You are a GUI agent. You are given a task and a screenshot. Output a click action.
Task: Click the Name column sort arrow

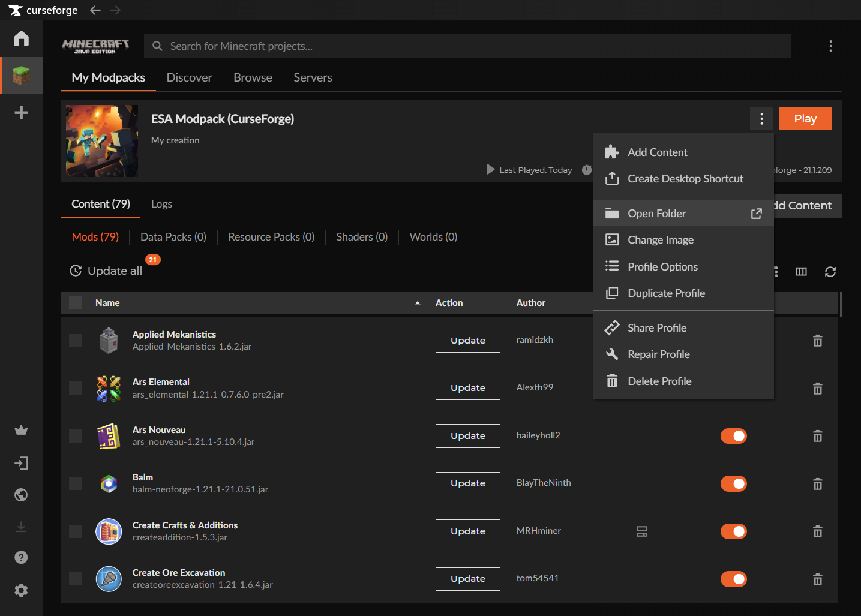click(418, 303)
